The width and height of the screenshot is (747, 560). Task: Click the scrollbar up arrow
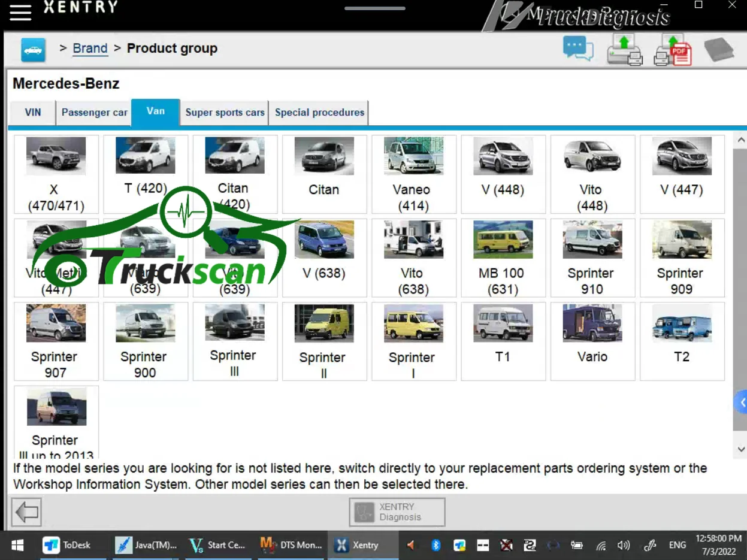click(740, 141)
